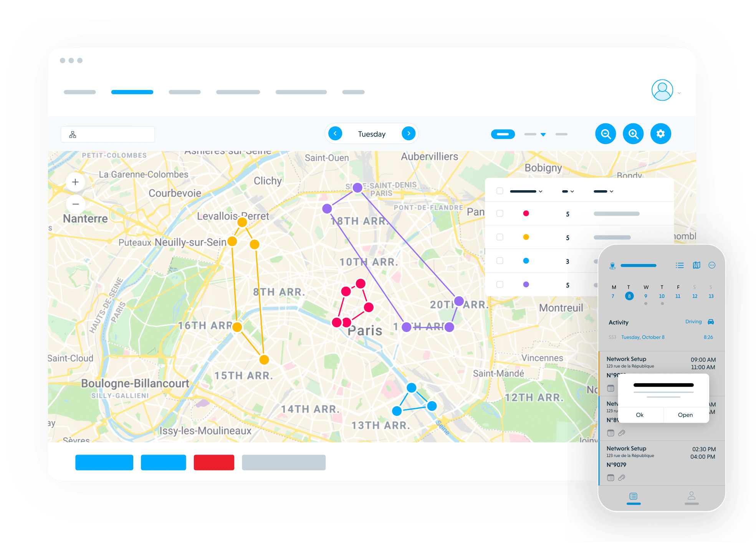The width and height of the screenshot is (756, 543).
Task: Open user profile avatar
Action: [x=662, y=90]
